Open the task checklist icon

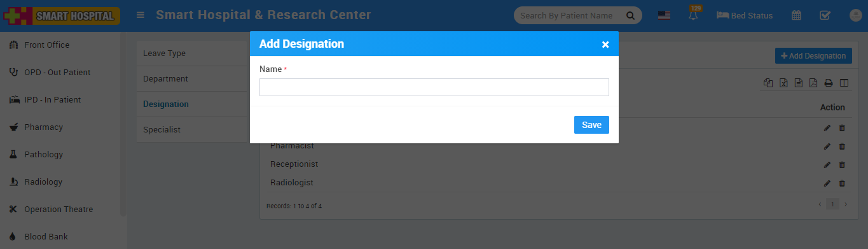825,15
